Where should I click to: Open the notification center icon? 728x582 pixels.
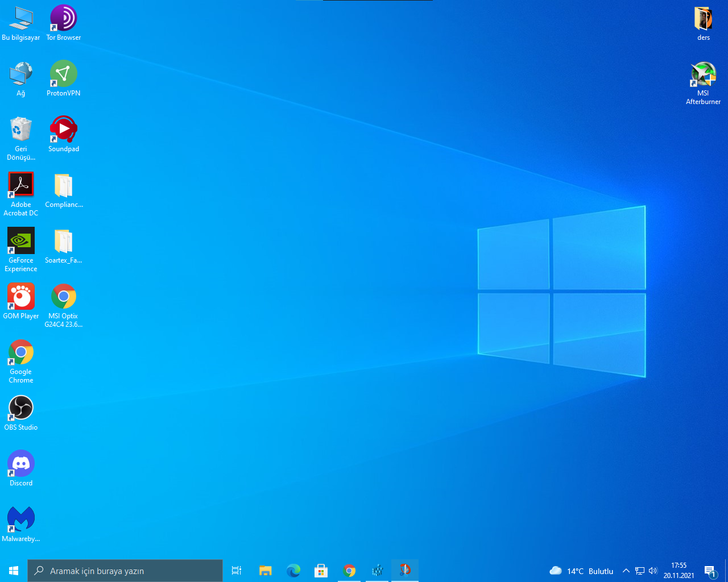(710, 571)
